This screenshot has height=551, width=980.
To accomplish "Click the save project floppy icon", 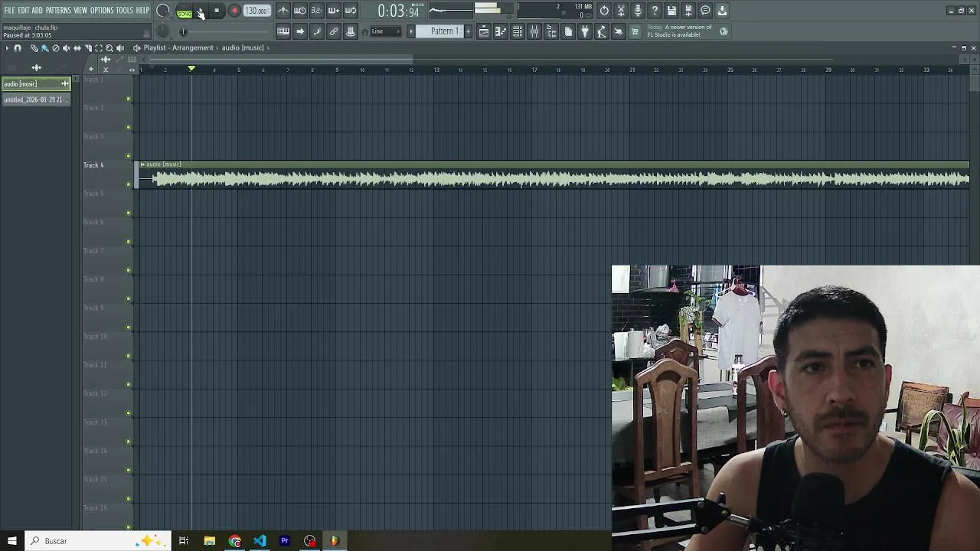I will pos(671,11).
